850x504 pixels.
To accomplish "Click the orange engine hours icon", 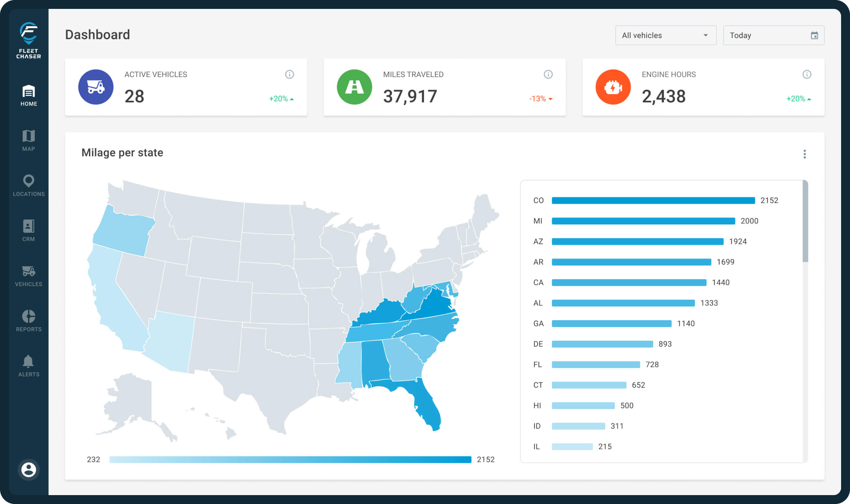I will coord(613,87).
